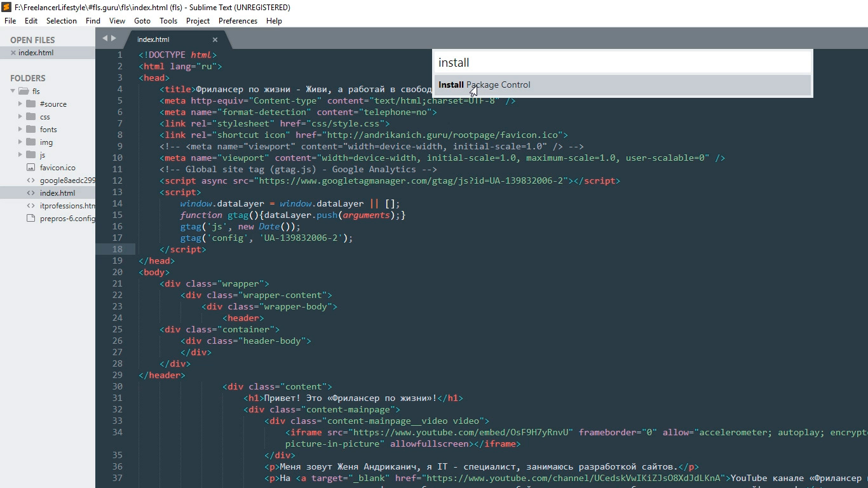Screen dimensions: 868x488
Task: Close the index.html editor tab
Action: tap(215, 39)
